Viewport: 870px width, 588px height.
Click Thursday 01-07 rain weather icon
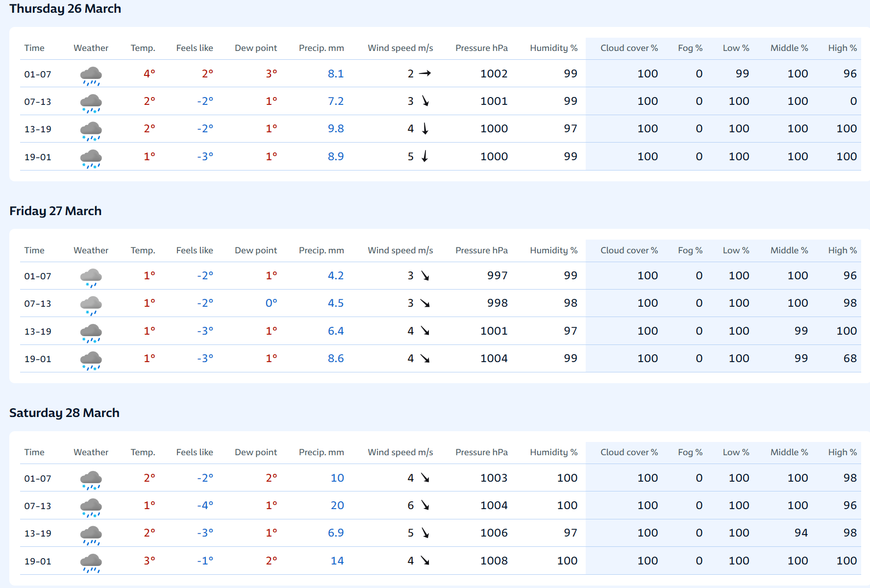point(91,75)
